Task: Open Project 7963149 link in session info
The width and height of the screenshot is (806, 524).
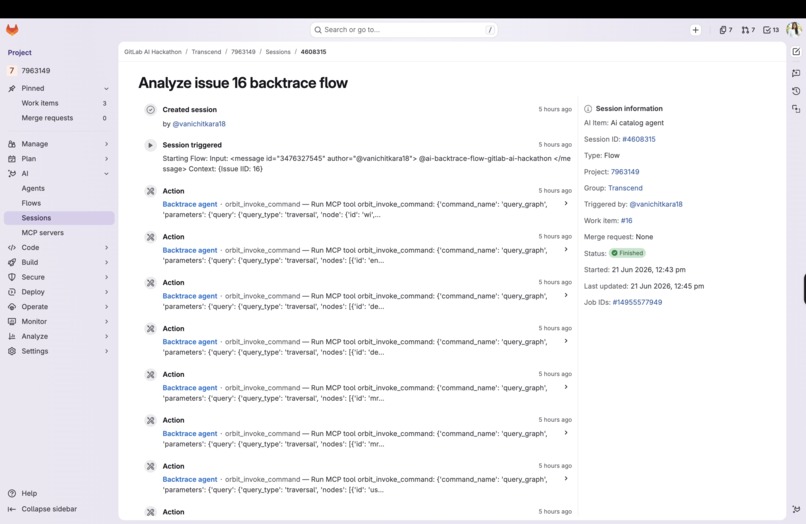Action: point(625,172)
